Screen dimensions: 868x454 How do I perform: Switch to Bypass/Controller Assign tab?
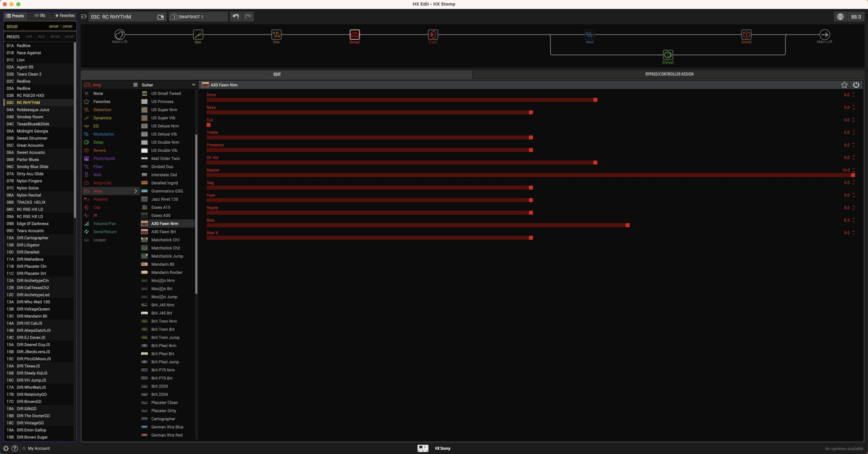click(669, 74)
